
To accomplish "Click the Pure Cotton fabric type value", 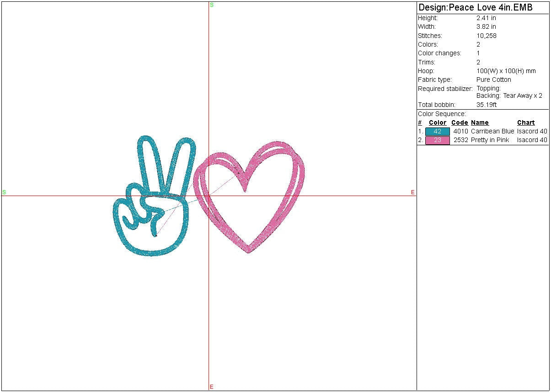I will pos(493,79).
